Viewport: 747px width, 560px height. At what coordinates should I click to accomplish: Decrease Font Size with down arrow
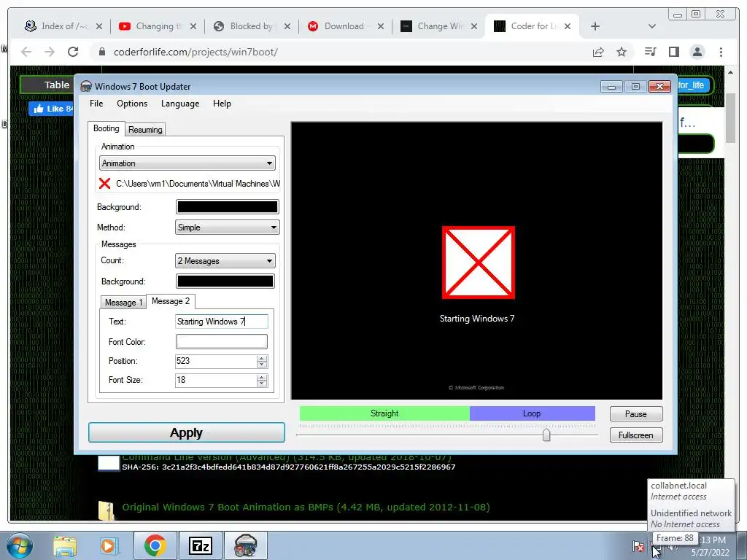262,384
